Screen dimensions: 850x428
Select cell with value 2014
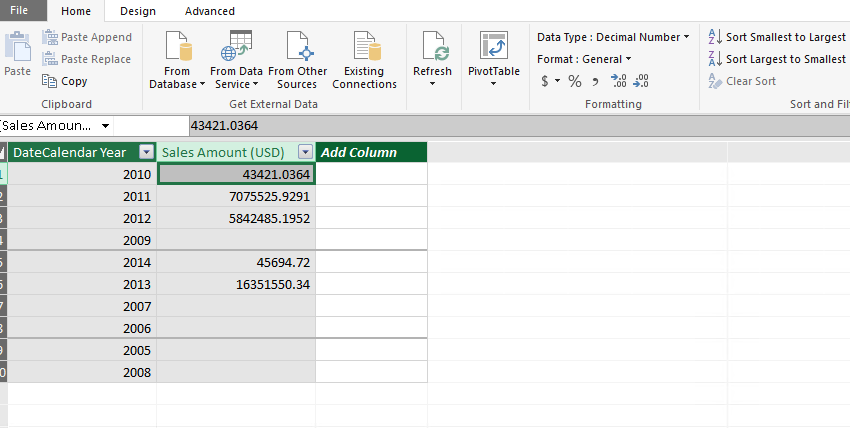(82, 263)
